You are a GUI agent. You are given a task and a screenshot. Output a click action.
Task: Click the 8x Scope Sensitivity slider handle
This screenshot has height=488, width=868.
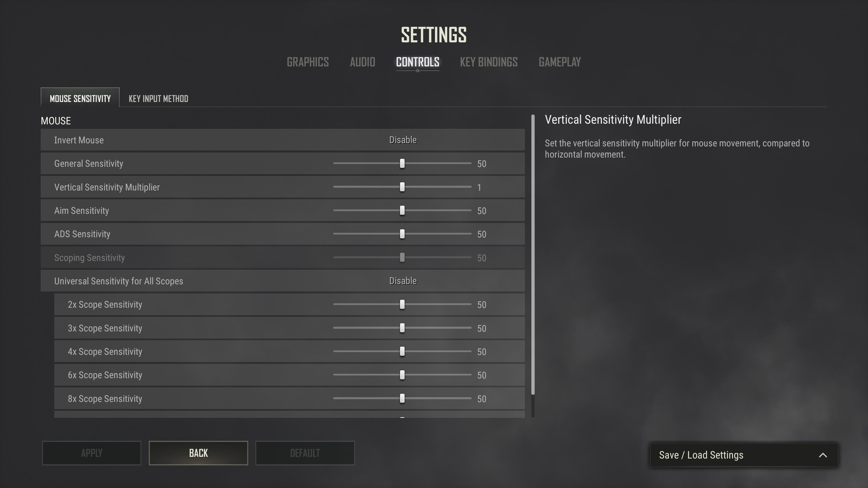tap(402, 399)
